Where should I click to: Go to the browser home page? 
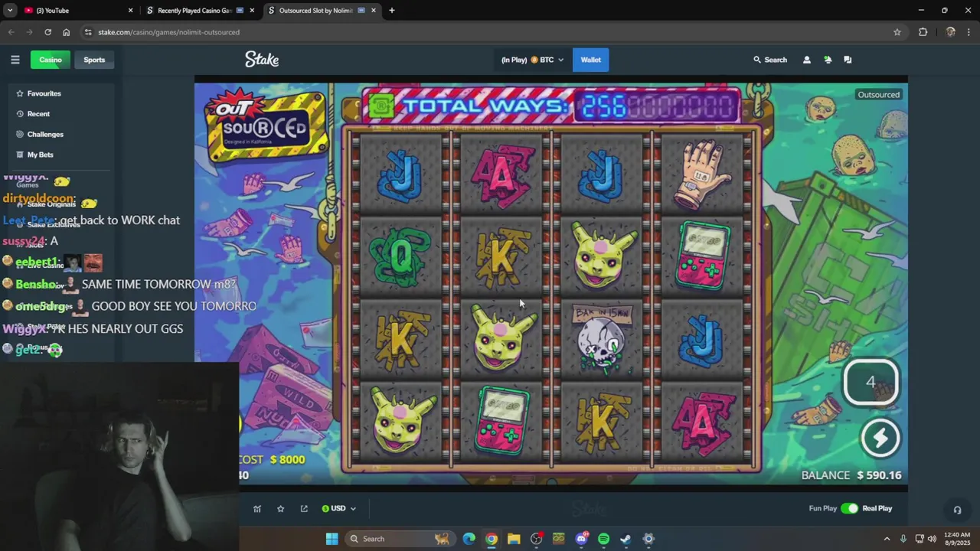point(66,32)
